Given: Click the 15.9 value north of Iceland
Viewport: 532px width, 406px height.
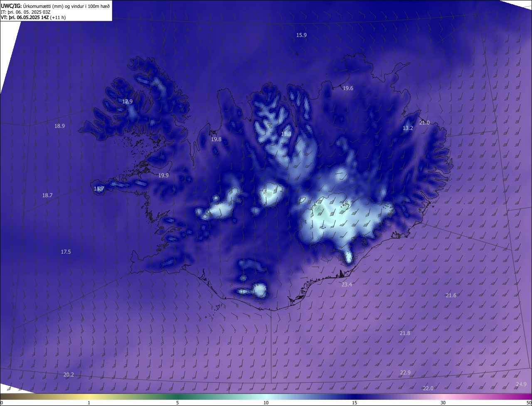Looking at the screenshot, I should pos(301,35).
